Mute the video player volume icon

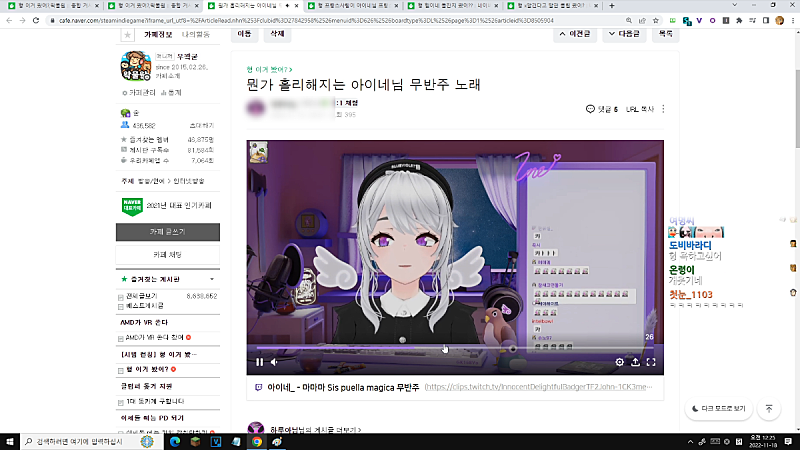click(x=274, y=362)
